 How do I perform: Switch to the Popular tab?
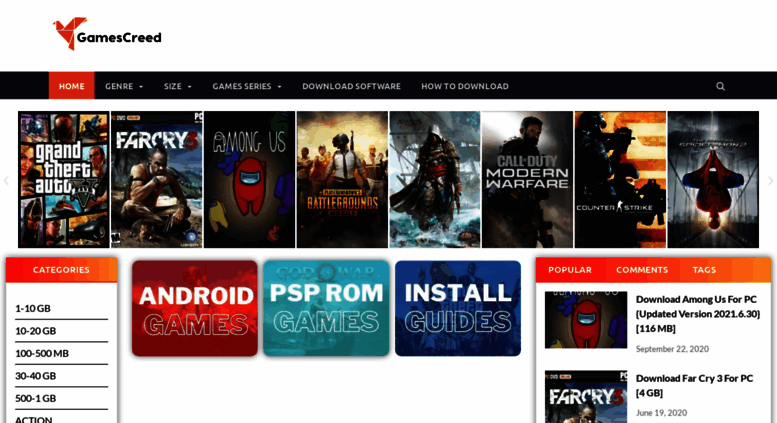(x=570, y=270)
